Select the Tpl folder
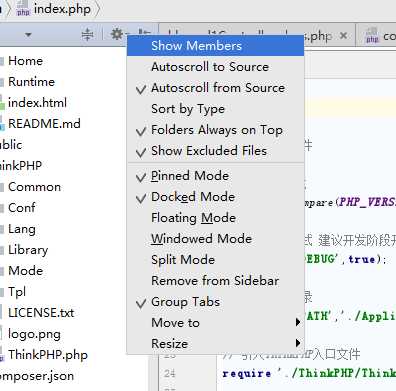 tap(17, 292)
